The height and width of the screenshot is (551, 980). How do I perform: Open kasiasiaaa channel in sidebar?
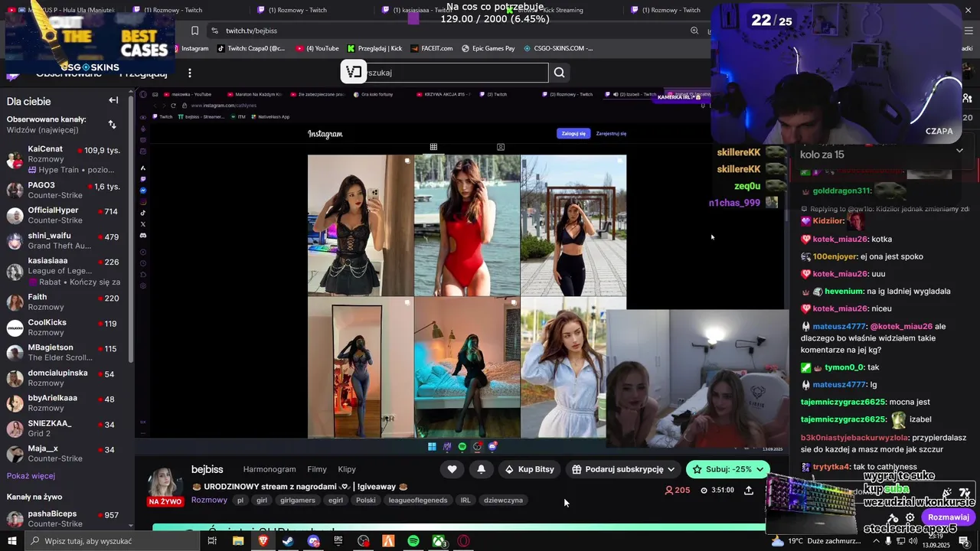[64, 271]
